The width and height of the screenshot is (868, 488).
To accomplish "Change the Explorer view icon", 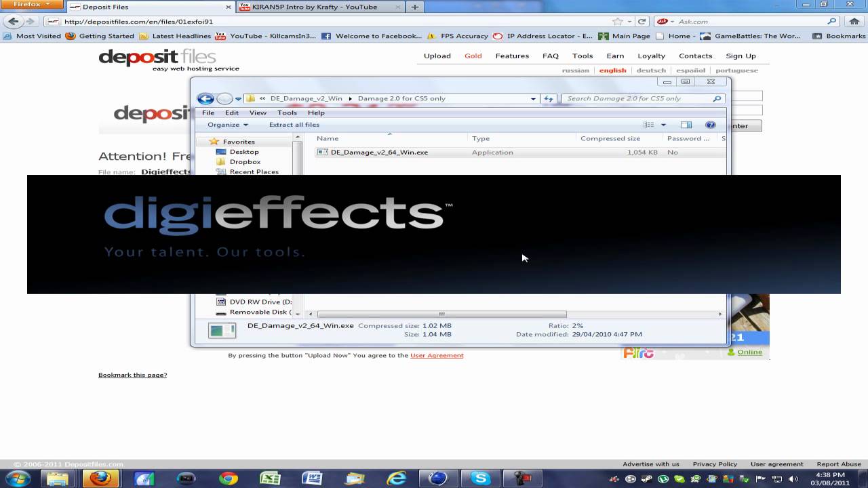I will (649, 125).
